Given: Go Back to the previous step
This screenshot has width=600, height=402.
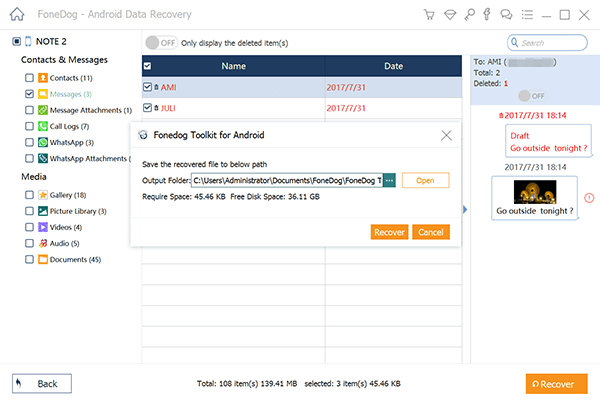Looking at the screenshot, I should 42,384.
